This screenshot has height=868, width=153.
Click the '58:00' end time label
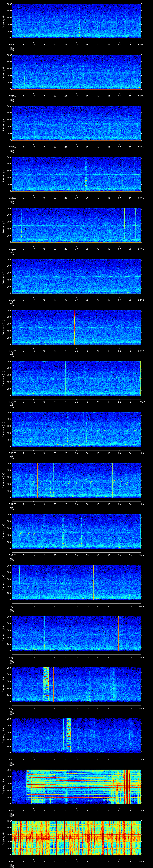pos(141,300)
